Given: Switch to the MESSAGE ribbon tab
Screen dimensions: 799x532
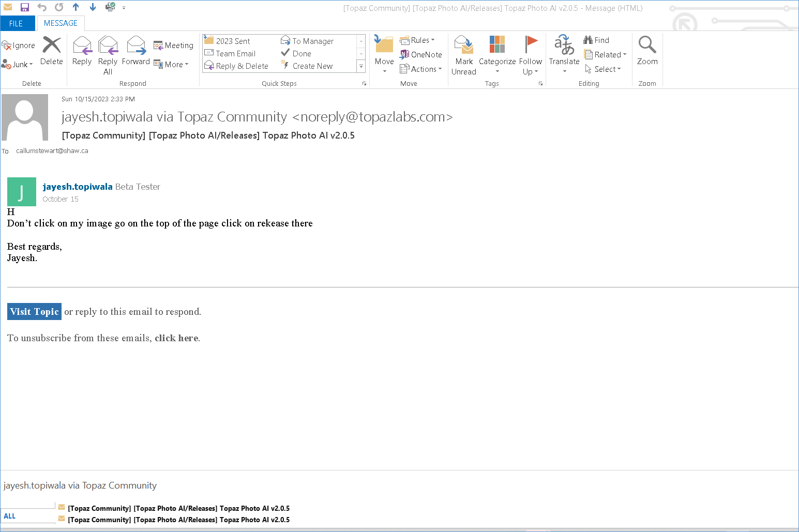Looking at the screenshot, I should [x=61, y=23].
